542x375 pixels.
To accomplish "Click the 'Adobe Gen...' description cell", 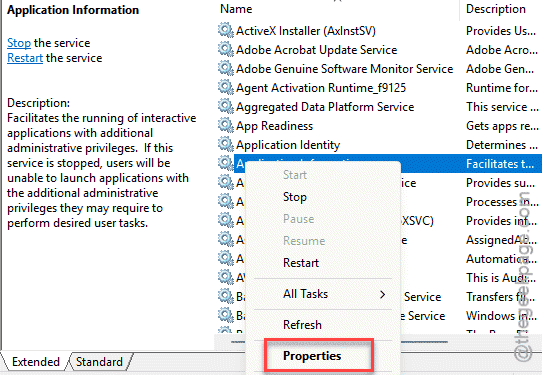I will [x=500, y=69].
